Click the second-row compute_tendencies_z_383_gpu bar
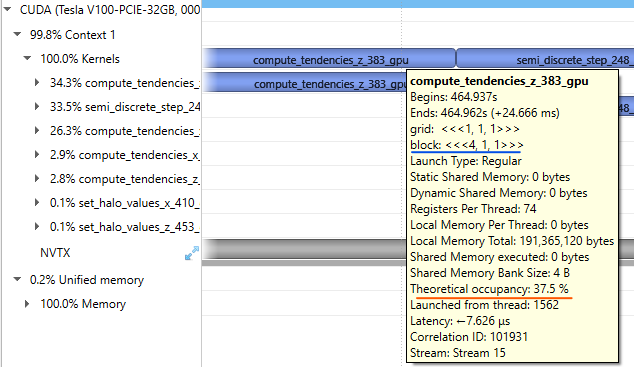 [304, 83]
